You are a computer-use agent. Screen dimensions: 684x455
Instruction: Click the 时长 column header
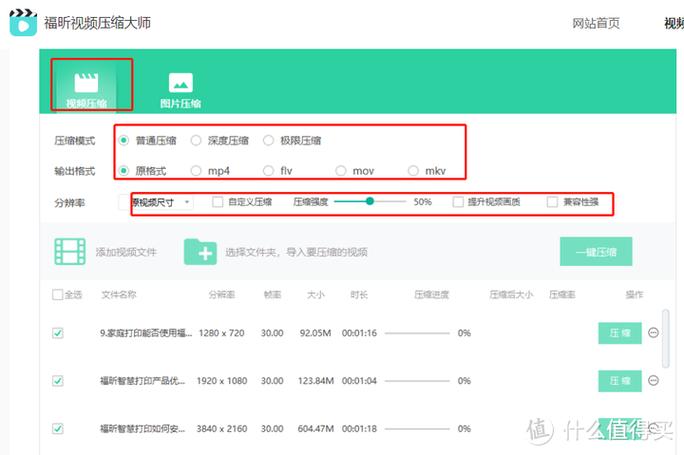coord(359,294)
